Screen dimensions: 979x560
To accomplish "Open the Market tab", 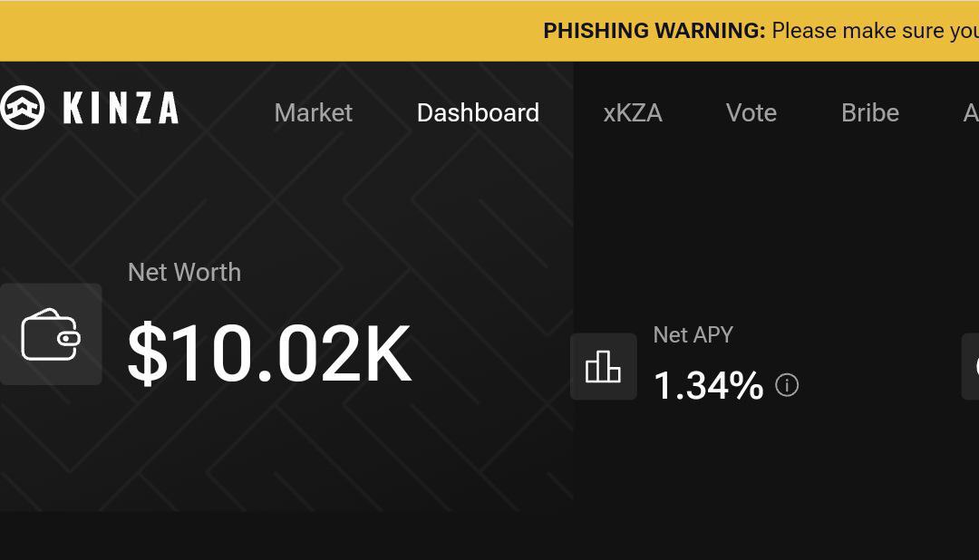I will (313, 113).
